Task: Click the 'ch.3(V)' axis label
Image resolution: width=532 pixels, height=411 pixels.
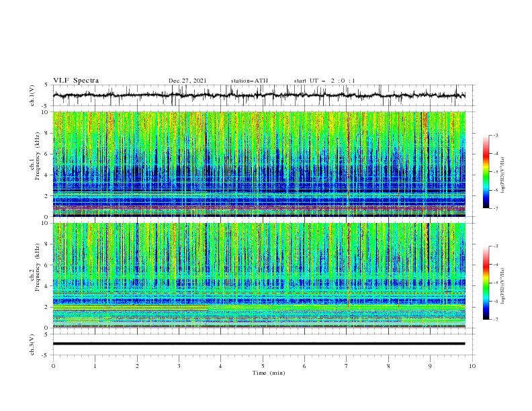Action: (x=32, y=345)
